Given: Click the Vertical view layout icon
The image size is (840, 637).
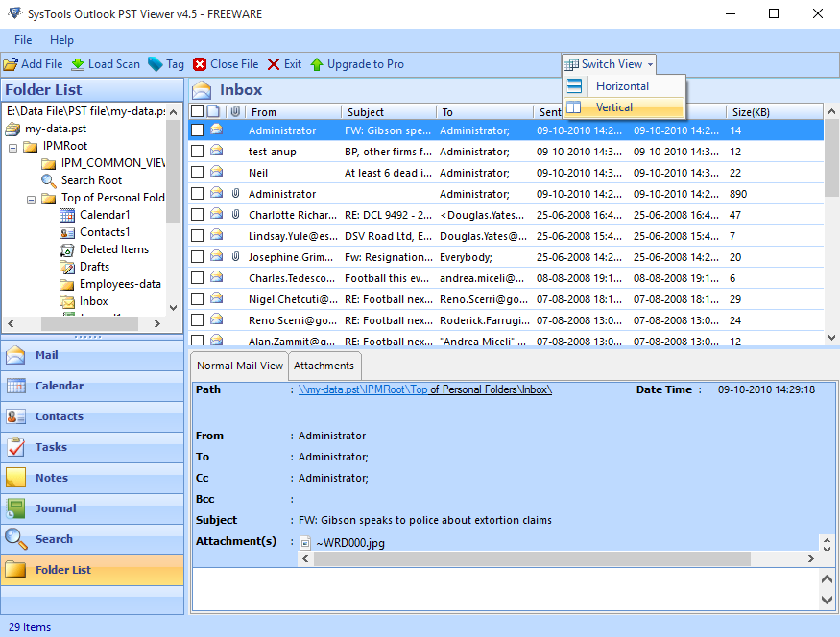Looking at the screenshot, I should click(x=574, y=107).
